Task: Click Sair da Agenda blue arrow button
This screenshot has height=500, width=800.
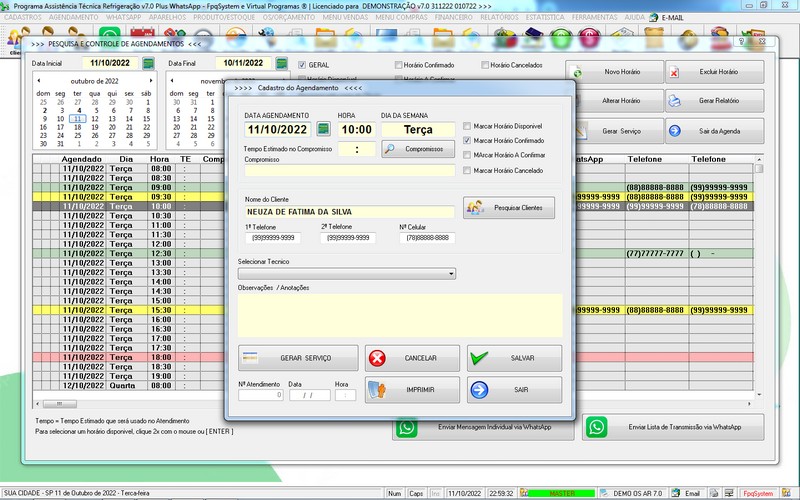Action: 714,131
